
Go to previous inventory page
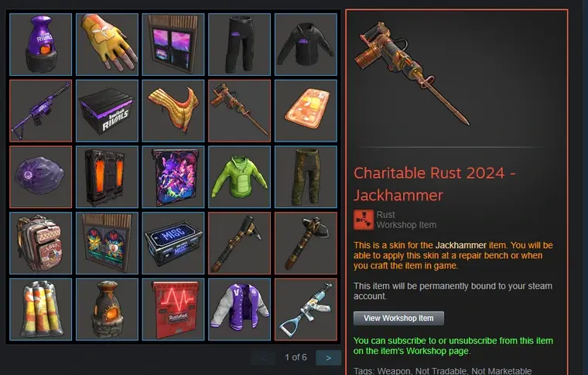[x=263, y=358]
